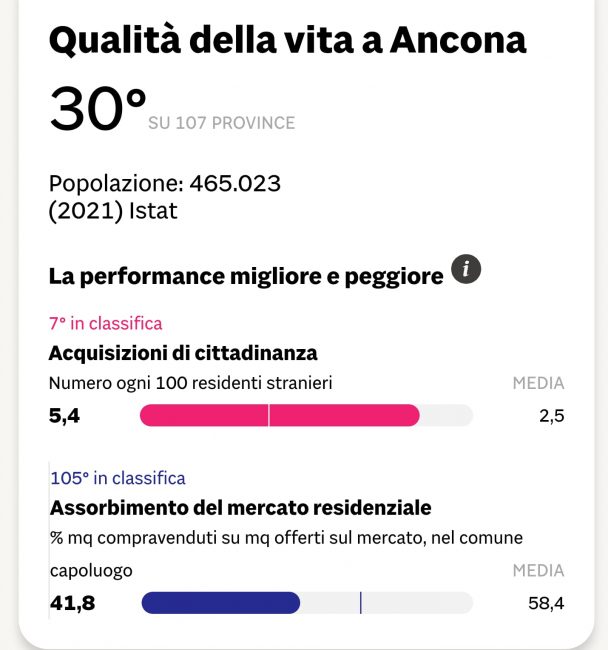Click the '(2021) Istat' source text
The height and width of the screenshot is (650, 608).
pyautogui.click(x=112, y=211)
